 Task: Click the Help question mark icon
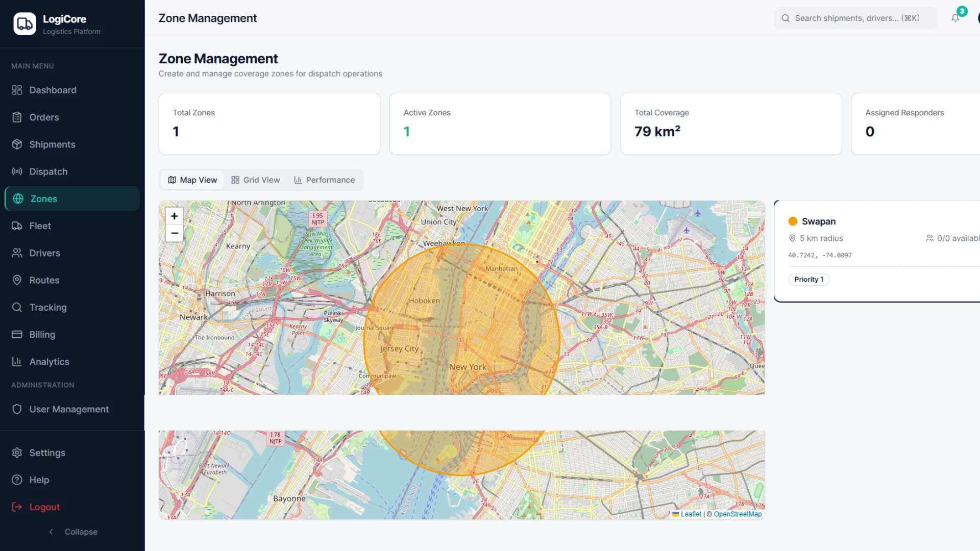(x=17, y=480)
